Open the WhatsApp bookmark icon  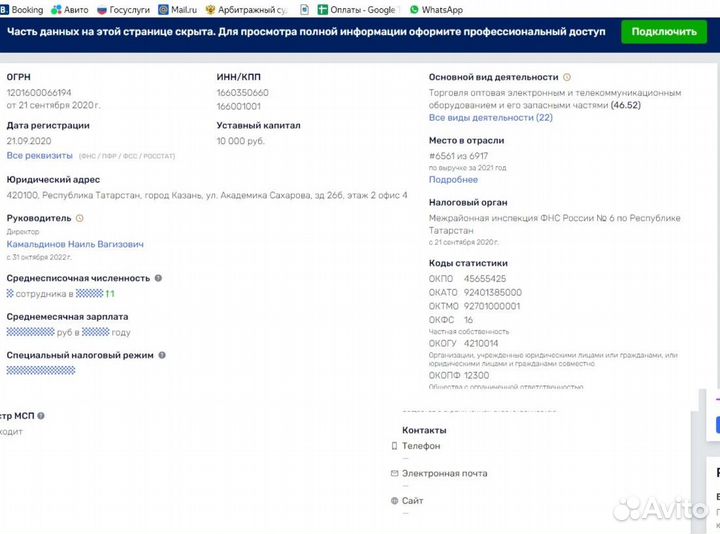click(415, 9)
